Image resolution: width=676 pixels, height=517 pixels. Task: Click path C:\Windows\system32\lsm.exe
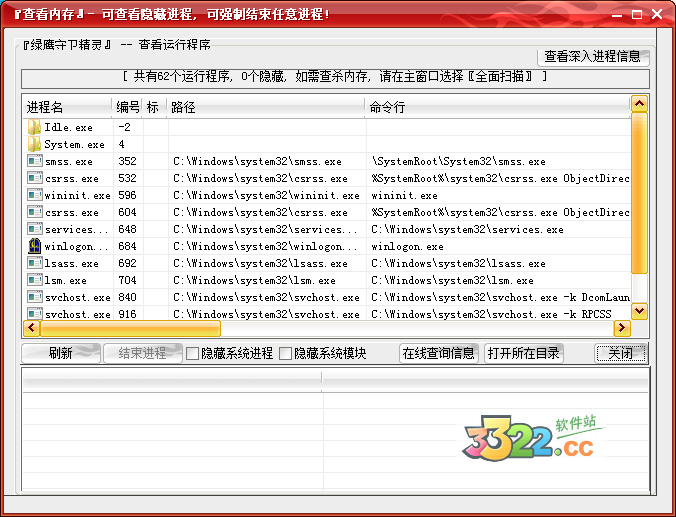point(254,281)
